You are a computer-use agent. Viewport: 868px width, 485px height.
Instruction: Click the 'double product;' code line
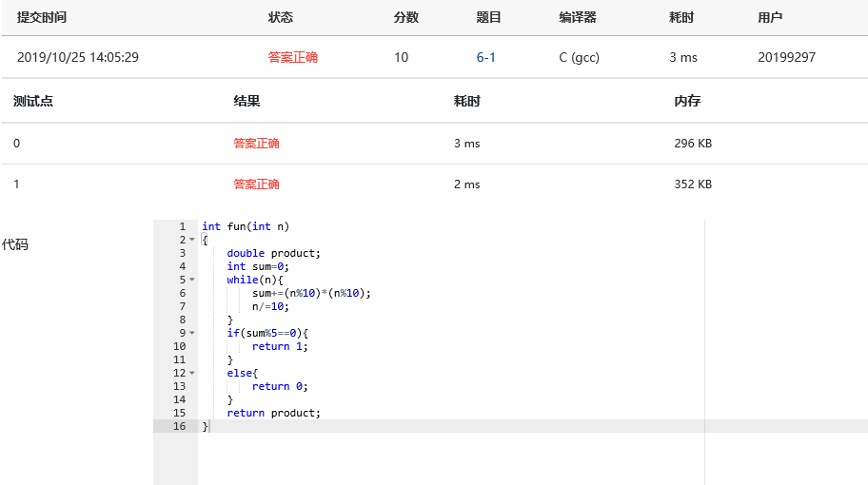pos(274,253)
